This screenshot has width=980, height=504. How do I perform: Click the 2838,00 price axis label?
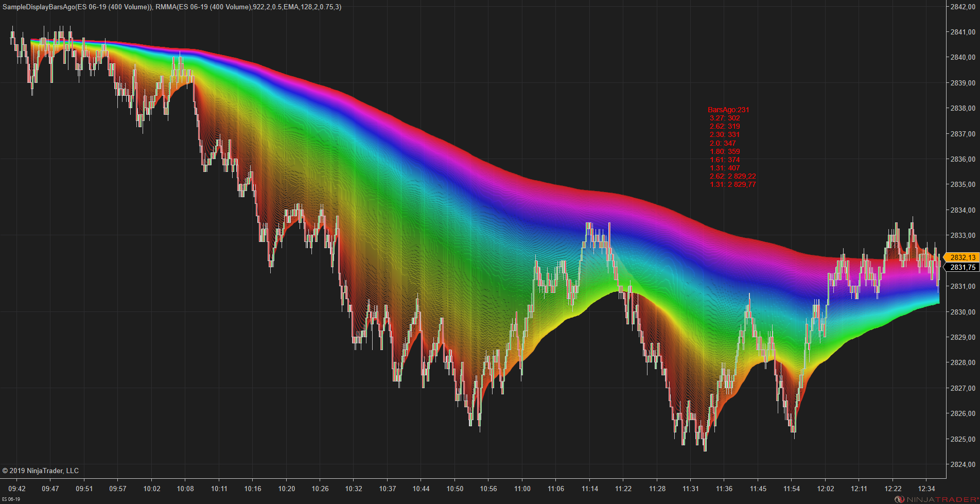tap(962, 108)
